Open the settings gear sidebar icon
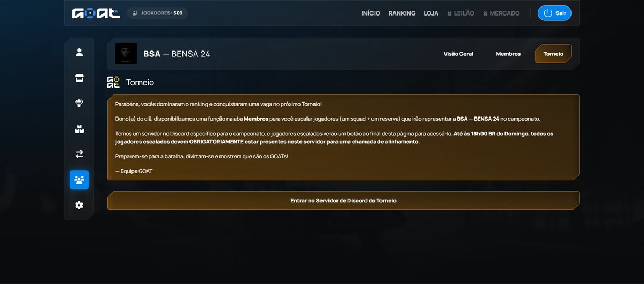Image resolution: width=644 pixels, height=284 pixels. click(x=79, y=205)
